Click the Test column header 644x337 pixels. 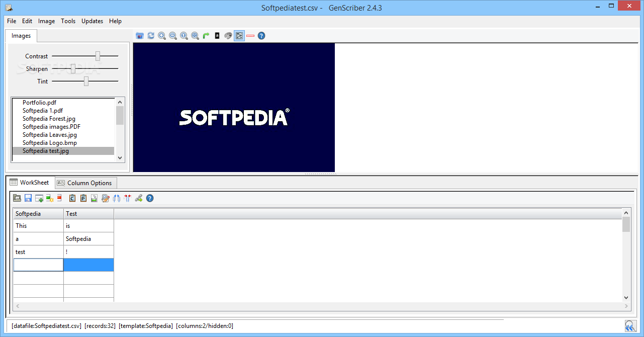click(x=89, y=214)
